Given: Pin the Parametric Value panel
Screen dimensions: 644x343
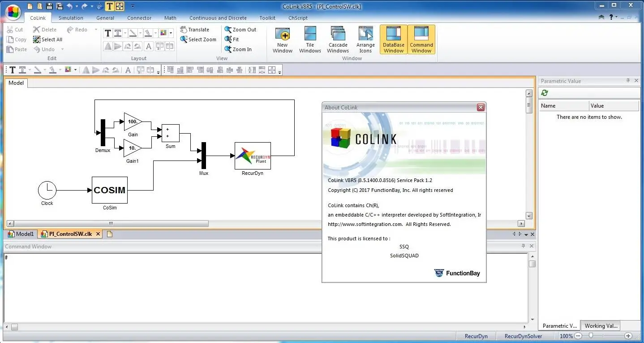Looking at the screenshot, I should (x=628, y=81).
